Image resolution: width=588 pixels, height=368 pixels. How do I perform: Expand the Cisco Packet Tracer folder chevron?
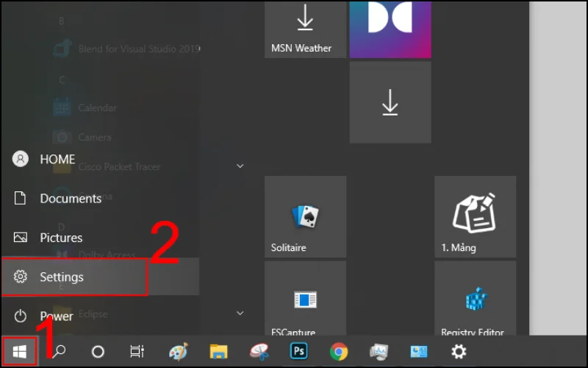pos(240,166)
